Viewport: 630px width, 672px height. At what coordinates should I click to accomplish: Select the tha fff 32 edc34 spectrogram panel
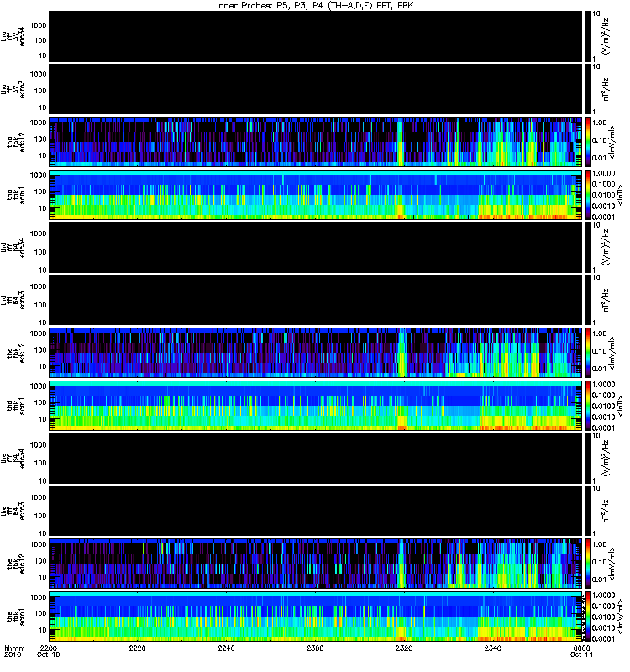316,37
